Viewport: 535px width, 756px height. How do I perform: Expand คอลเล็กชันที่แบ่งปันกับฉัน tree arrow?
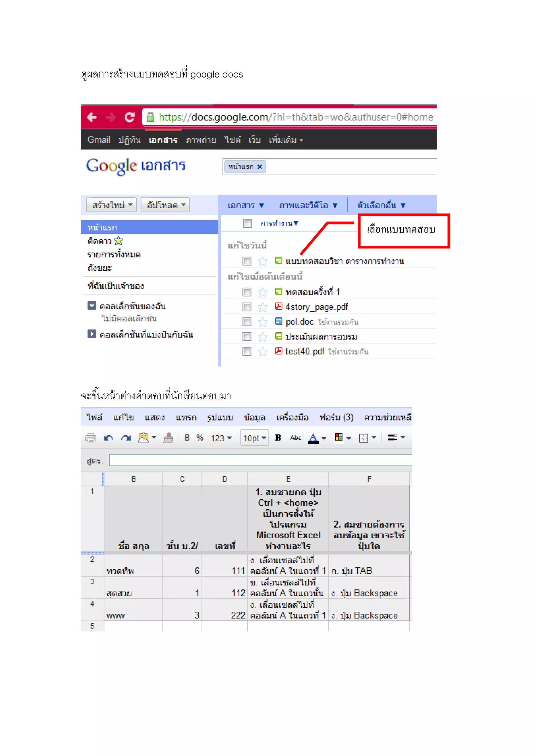click(x=92, y=334)
